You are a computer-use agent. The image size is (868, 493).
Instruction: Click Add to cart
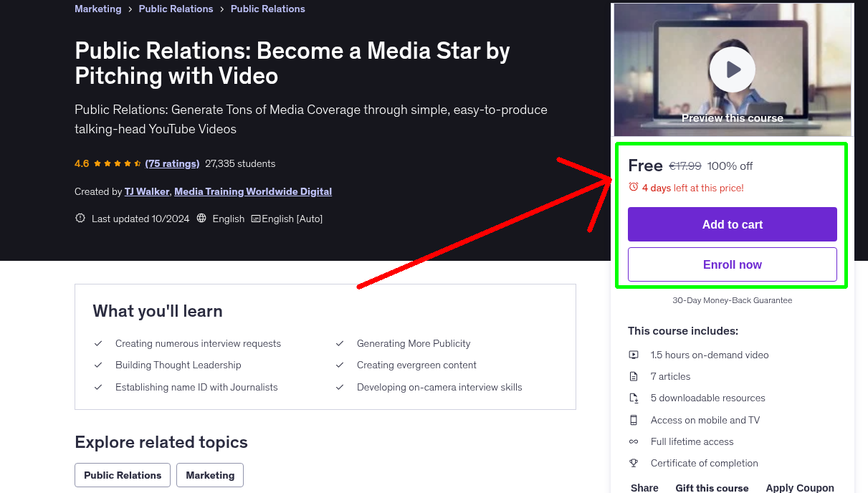pos(732,224)
